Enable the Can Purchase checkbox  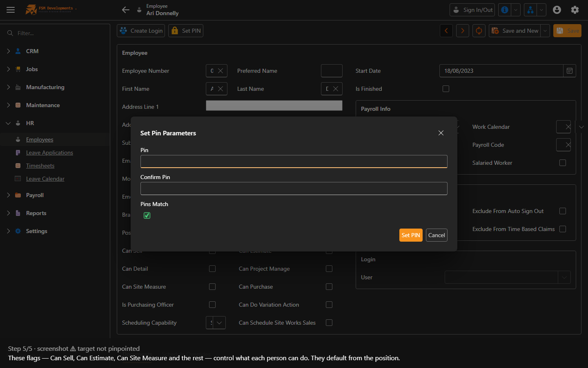329,287
